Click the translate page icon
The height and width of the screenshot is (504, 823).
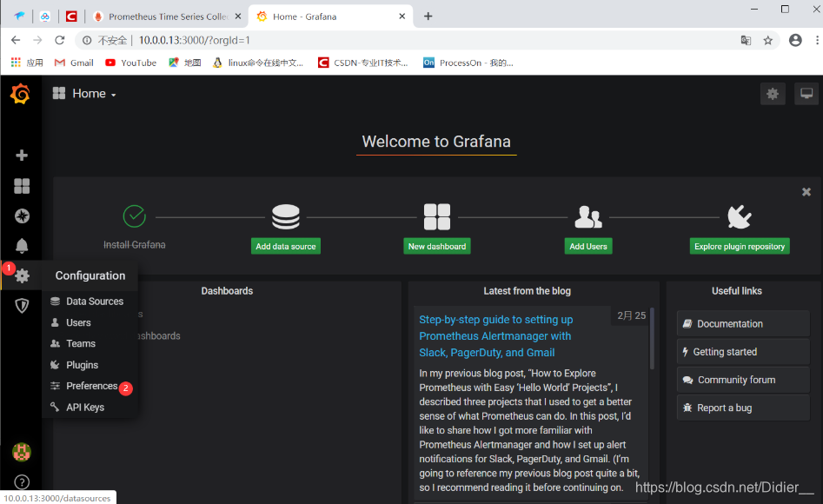746,41
